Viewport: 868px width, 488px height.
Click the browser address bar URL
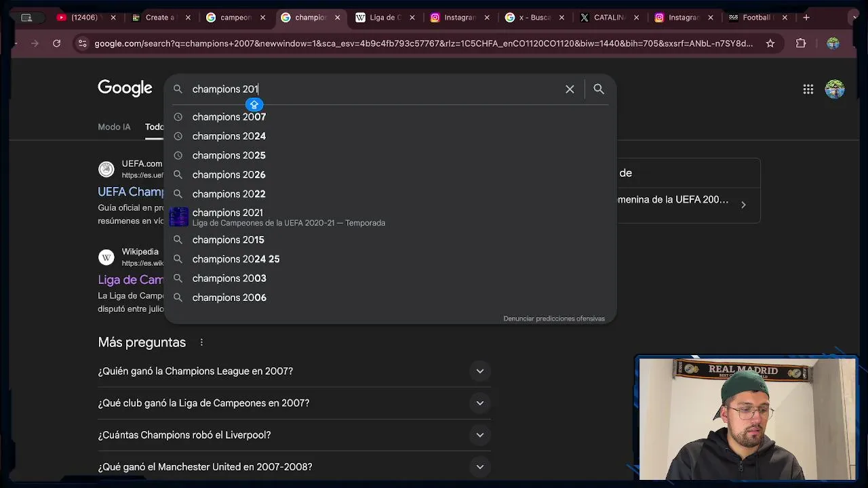(x=423, y=43)
